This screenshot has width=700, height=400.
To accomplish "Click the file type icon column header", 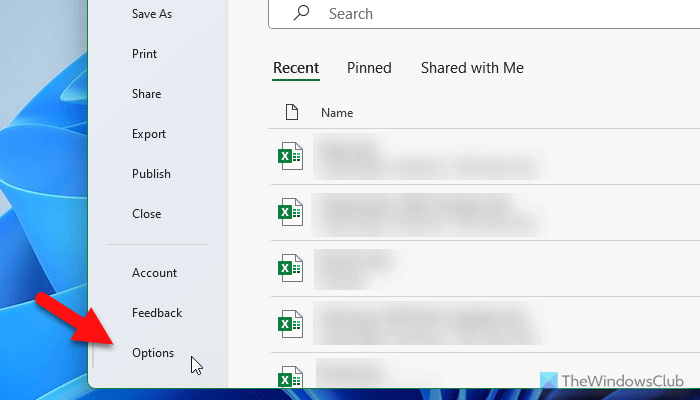I will (x=291, y=113).
